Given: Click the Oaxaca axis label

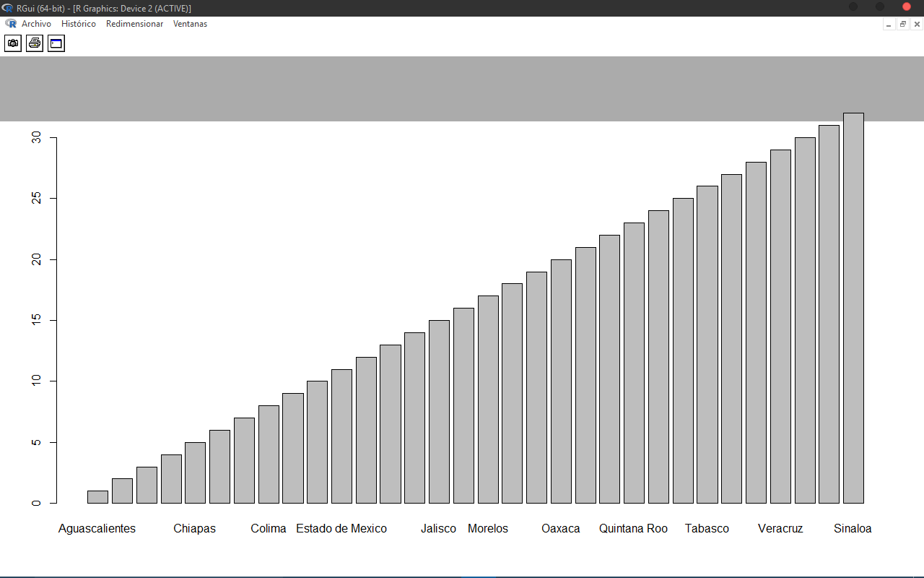Looking at the screenshot, I should [x=561, y=529].
